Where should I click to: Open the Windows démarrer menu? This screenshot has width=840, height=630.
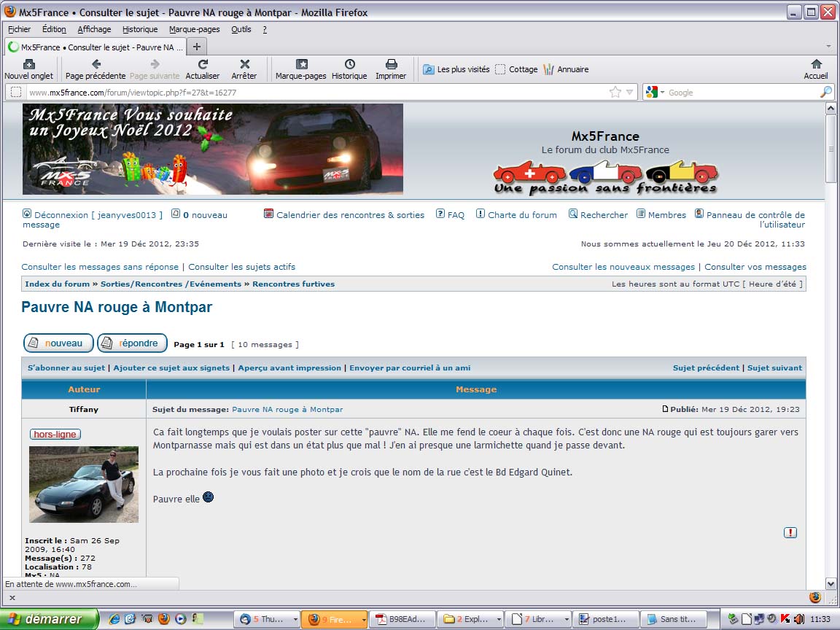pos(50,619)
